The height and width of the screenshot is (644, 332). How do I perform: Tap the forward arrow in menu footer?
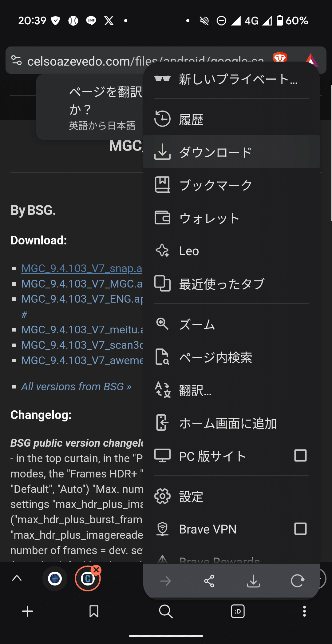click(165, 581)
